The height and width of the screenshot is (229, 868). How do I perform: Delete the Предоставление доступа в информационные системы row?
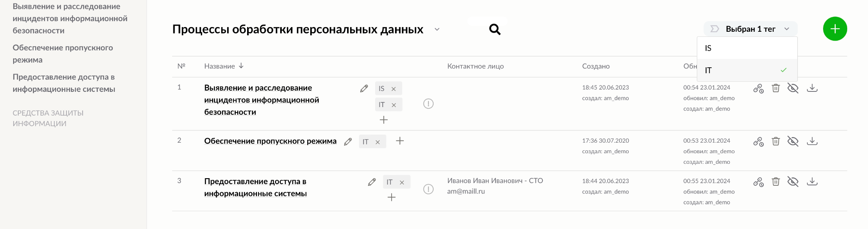pos(776,182)
